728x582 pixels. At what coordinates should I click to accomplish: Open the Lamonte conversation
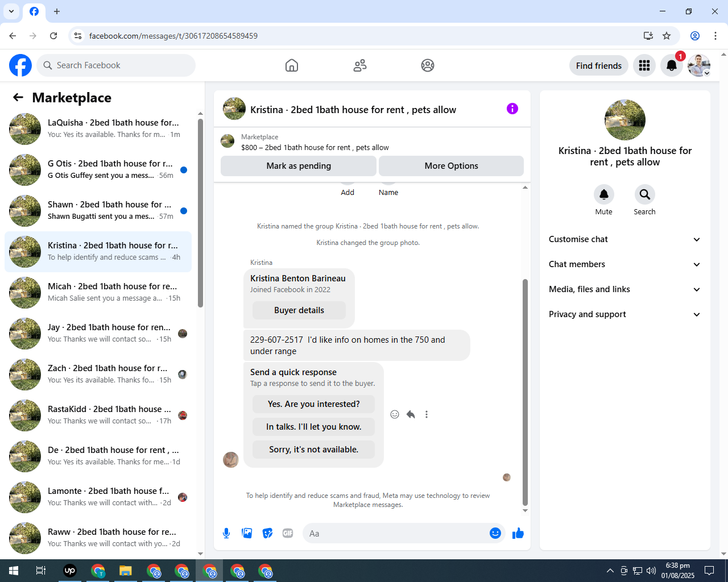pyautogui.click(x=98, y=497)
